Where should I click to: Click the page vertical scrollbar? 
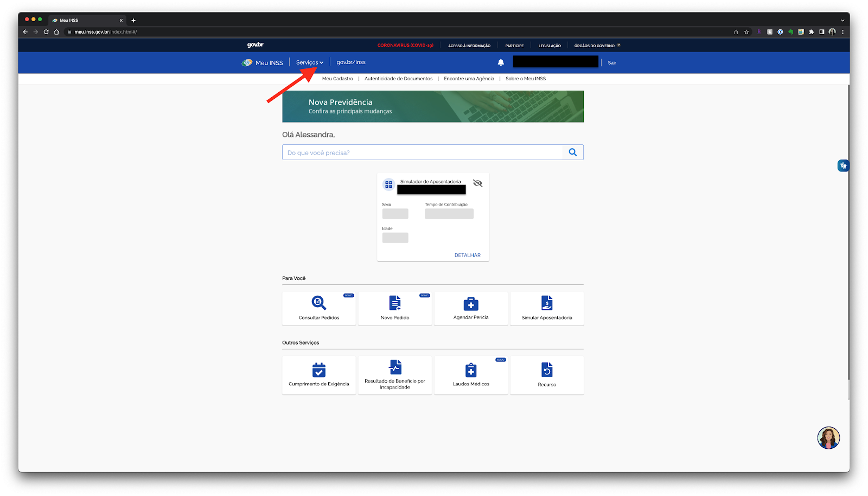click(848, 233)
